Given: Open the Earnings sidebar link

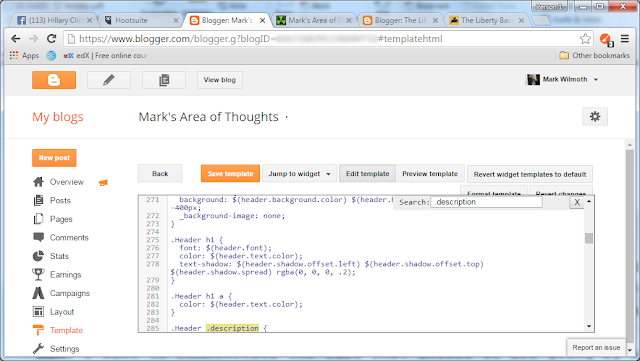Looking at the screenshot, I should [65, 275].
